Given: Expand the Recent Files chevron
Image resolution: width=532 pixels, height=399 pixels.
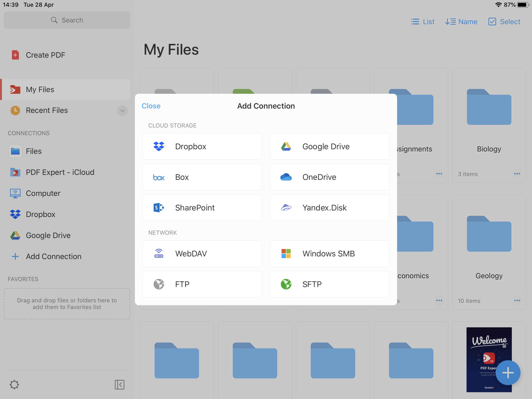Looking at the screenshot, I should click(122, 111).
